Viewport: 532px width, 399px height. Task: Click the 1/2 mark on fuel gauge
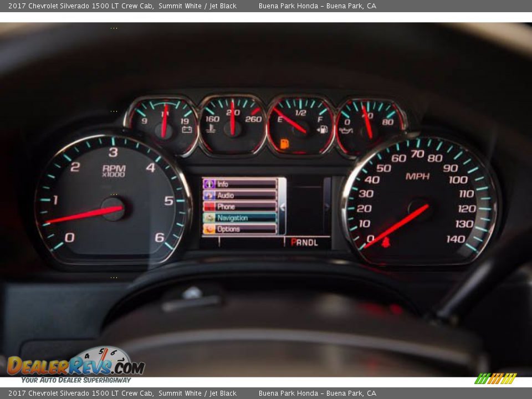coord(300,112)
